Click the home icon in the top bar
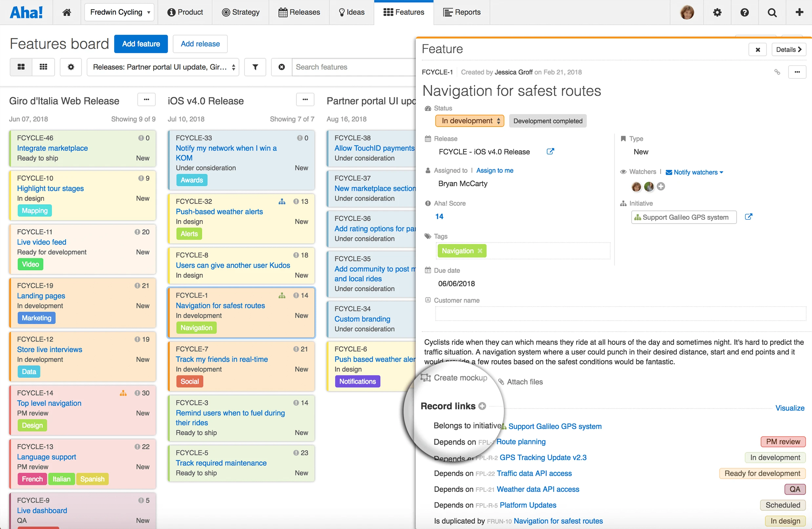The width and height of the screenshot is (812, 529). coord(67,12)
